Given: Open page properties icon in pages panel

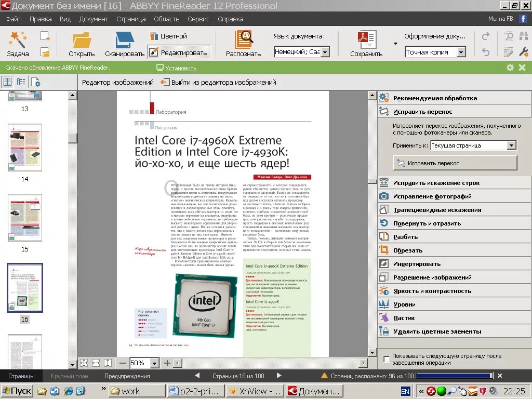Looking at the screenshot, I should 36,82.
